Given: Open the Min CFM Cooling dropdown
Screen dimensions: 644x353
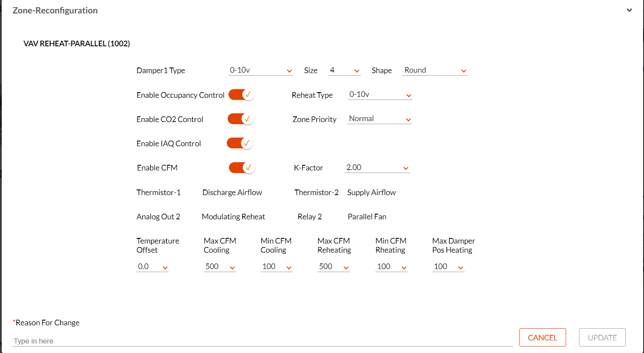Looking at the screenshot, I should 277,266.
